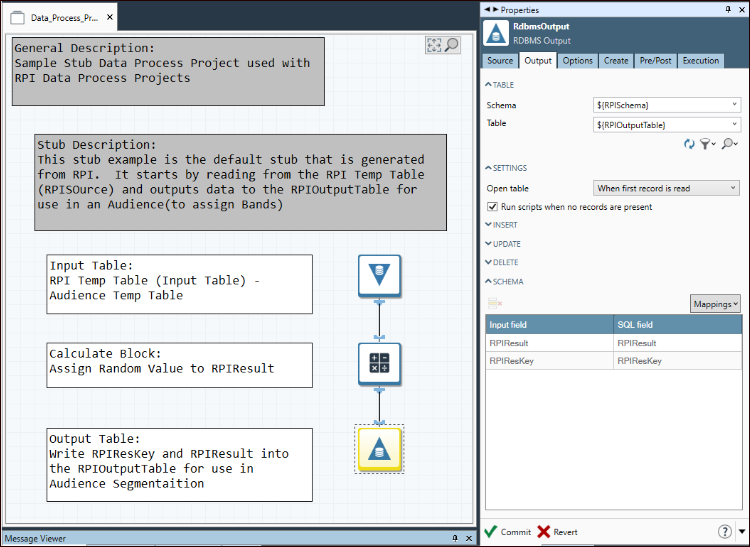Collapse the SETTINGS section
750x547 pixels.
coord(510,168)
